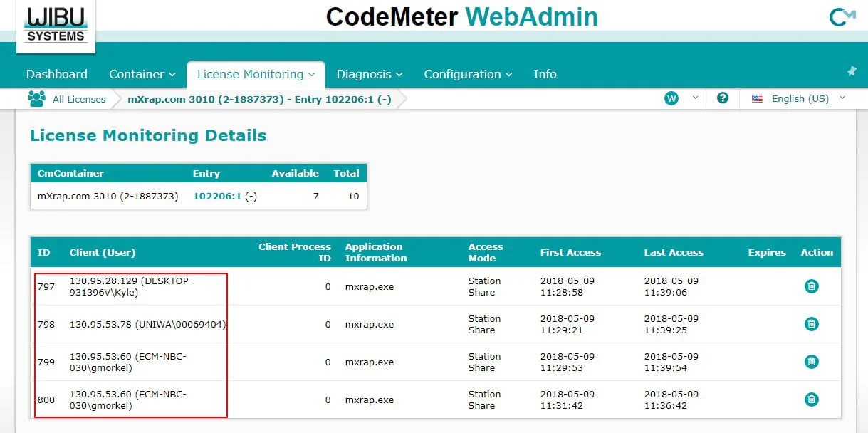Open the Info menu item
The image size is (868, 433).
click(545, 74)
